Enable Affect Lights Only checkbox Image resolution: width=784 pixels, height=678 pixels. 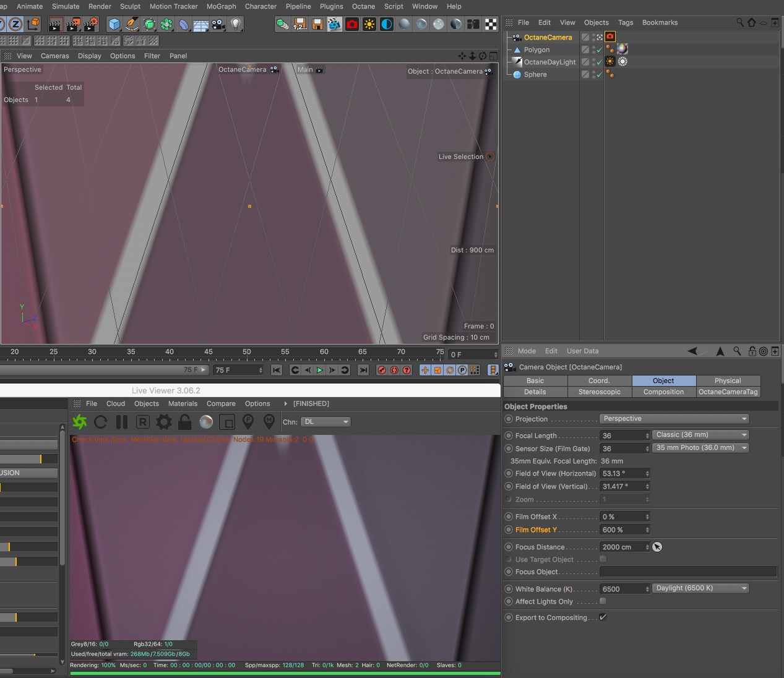603,601
